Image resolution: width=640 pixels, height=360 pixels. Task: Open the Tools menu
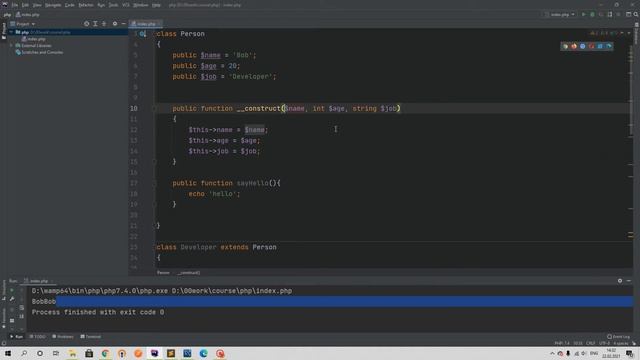pyautogui.click(x=113, y=5)
